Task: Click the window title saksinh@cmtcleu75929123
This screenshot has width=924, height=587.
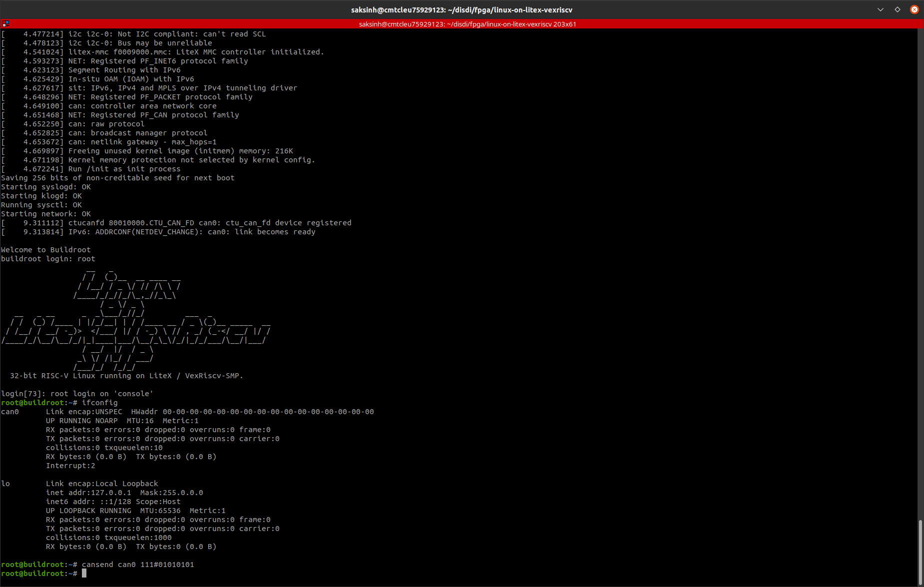Action: click(462, 9)
